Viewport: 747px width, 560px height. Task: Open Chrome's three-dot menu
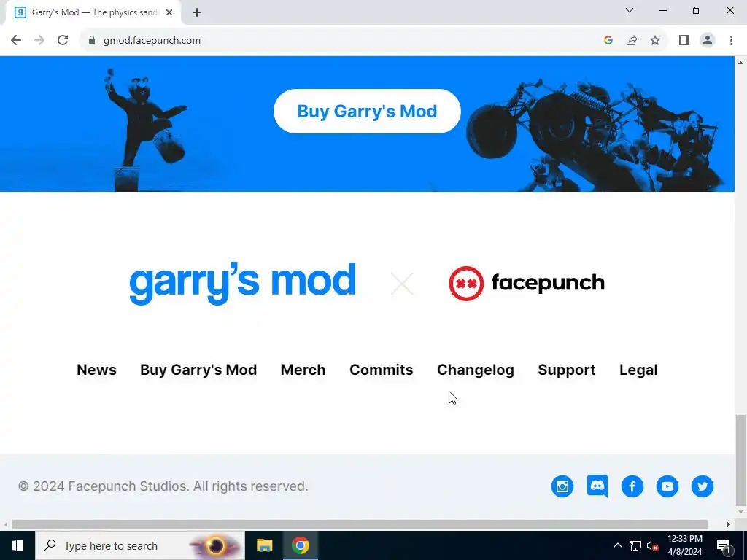click(x=731, y=41)
